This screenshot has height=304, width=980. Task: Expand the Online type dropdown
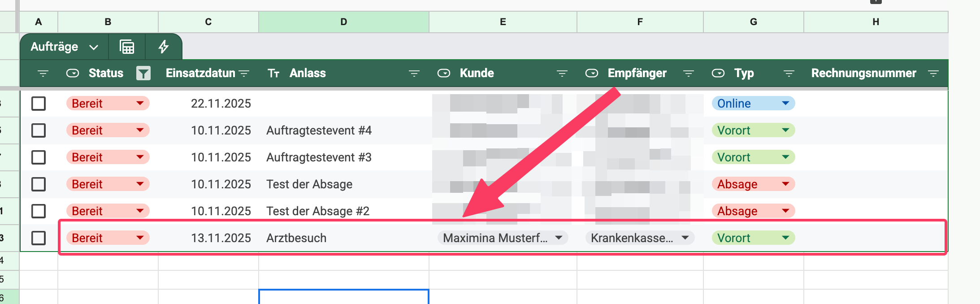(785, 103)
